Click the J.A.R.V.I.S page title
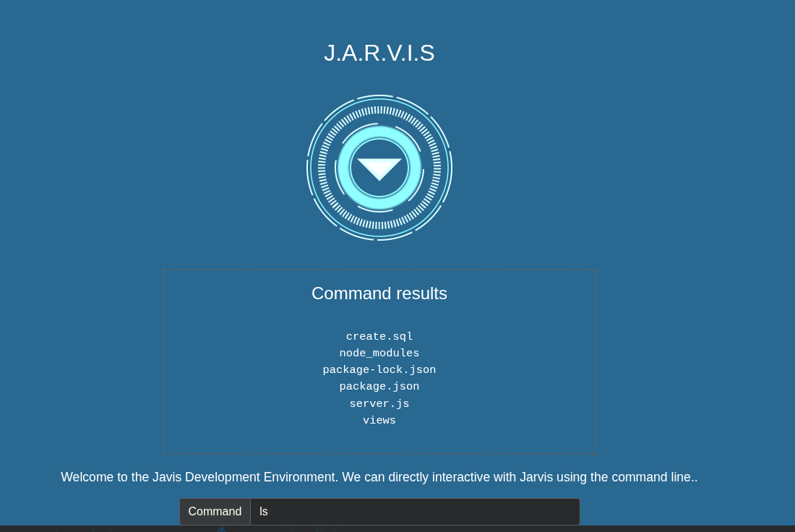The image size is (795, 532). pos(379,53)
